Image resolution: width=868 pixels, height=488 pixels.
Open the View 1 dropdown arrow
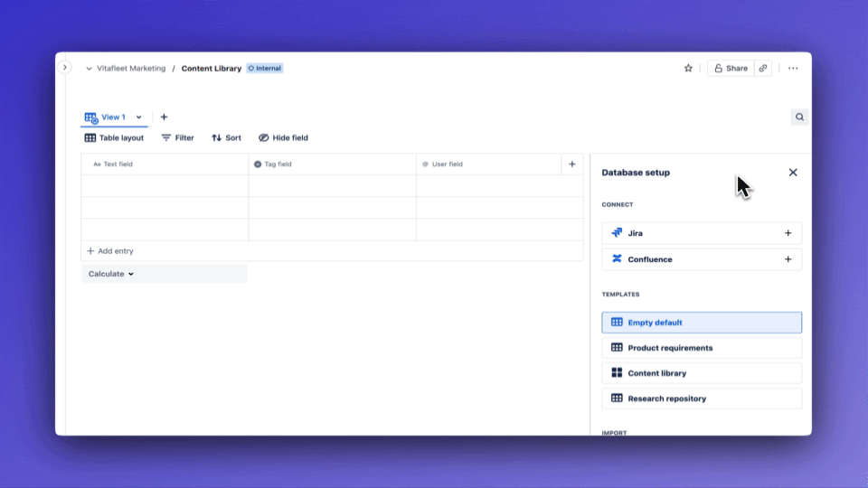(139, 117)
